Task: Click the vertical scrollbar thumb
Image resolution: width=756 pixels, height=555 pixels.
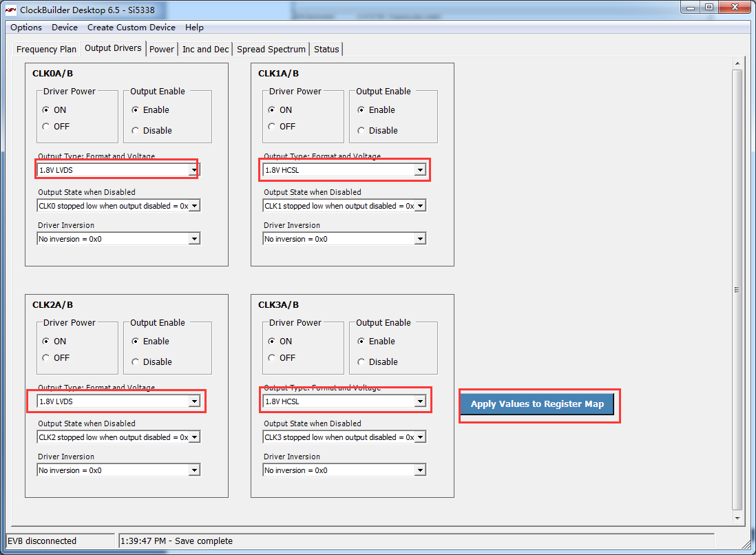Action: pos(737,289)
